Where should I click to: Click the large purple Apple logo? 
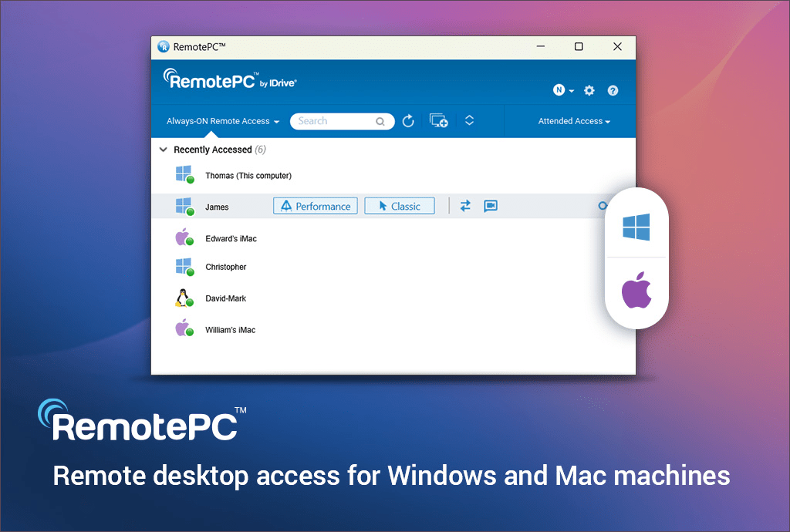[x=636, y=290]
